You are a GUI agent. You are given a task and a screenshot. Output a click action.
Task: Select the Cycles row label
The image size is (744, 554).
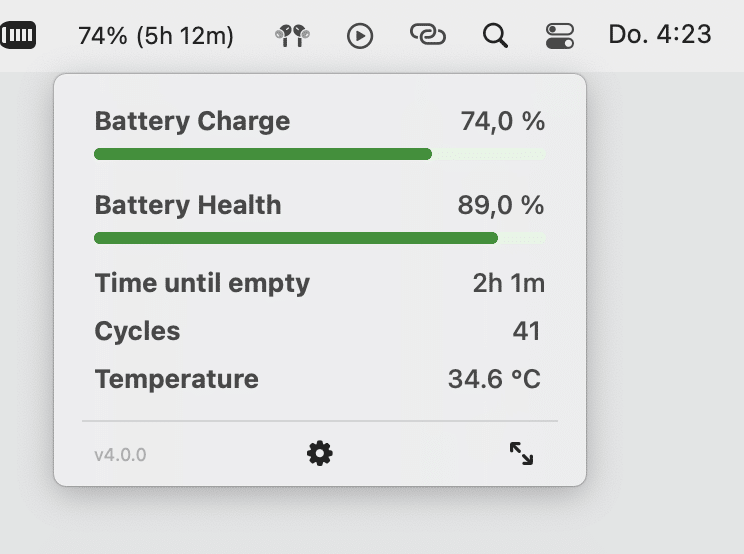(x=137, y=331)
